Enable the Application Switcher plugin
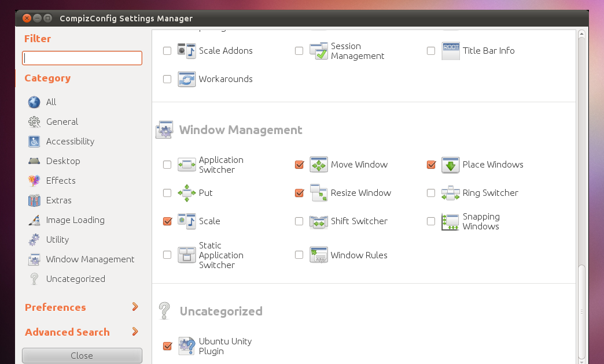The height and width of the screenshot is (364, 604). (167, 165)
